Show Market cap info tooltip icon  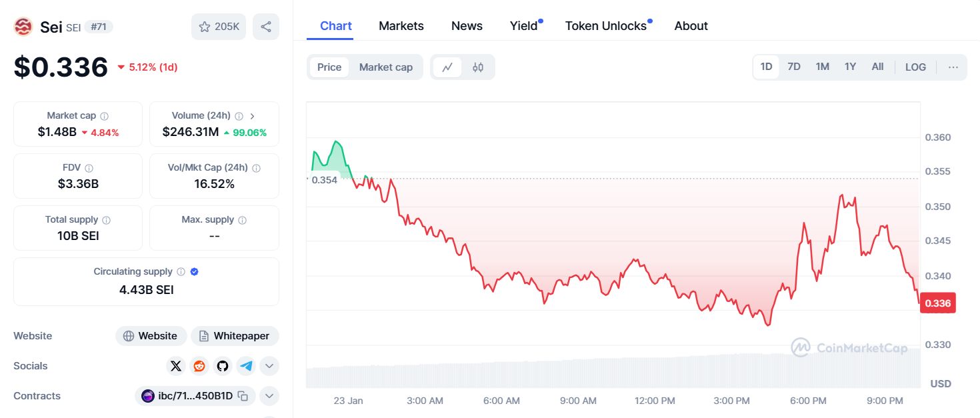[x=105, y=116]
